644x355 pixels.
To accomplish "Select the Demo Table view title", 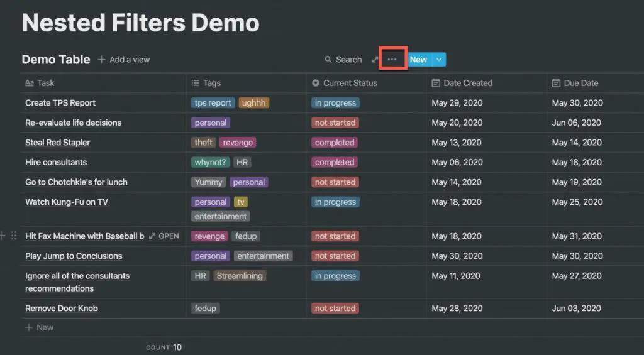I will click(56, 60).
